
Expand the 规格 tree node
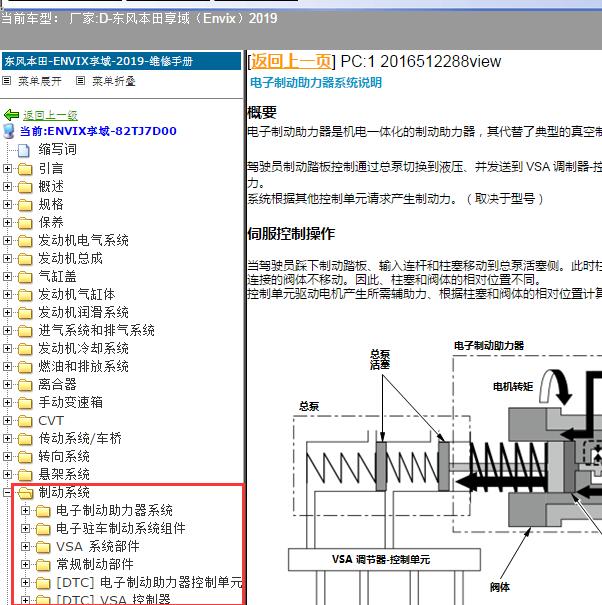[7, 204]
